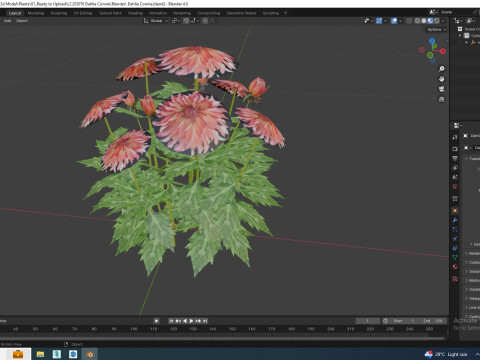The image size is (480, 360).
Task: Open the overlays dropdown arrow
Action: tap(400, 21)
